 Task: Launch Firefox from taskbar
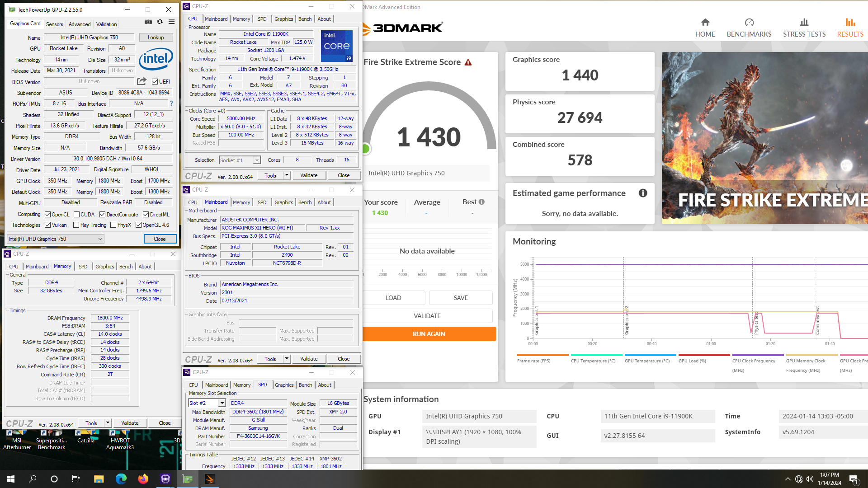143,479
